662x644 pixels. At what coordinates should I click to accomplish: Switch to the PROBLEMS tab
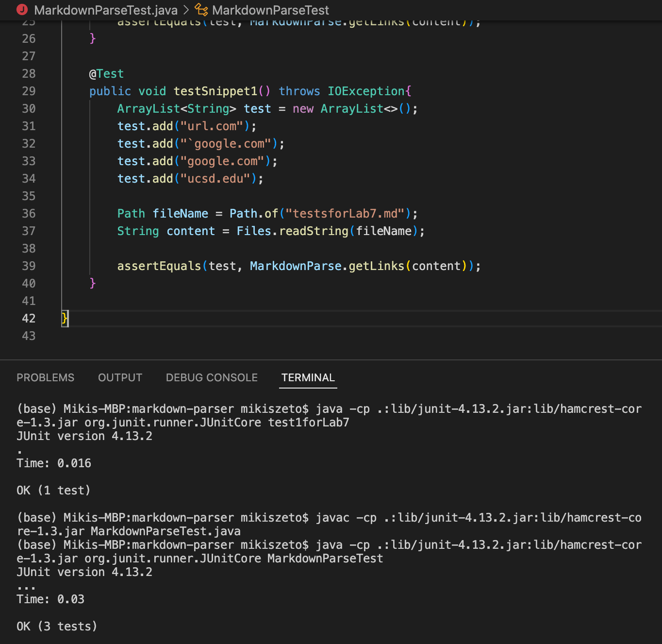tap(46, 377)
